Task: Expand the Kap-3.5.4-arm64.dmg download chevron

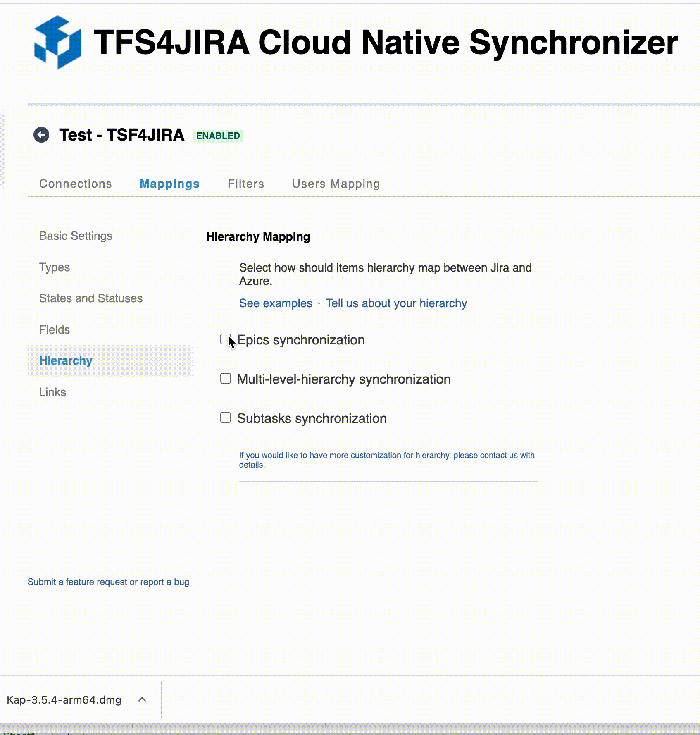Action: tap(142, 699)
